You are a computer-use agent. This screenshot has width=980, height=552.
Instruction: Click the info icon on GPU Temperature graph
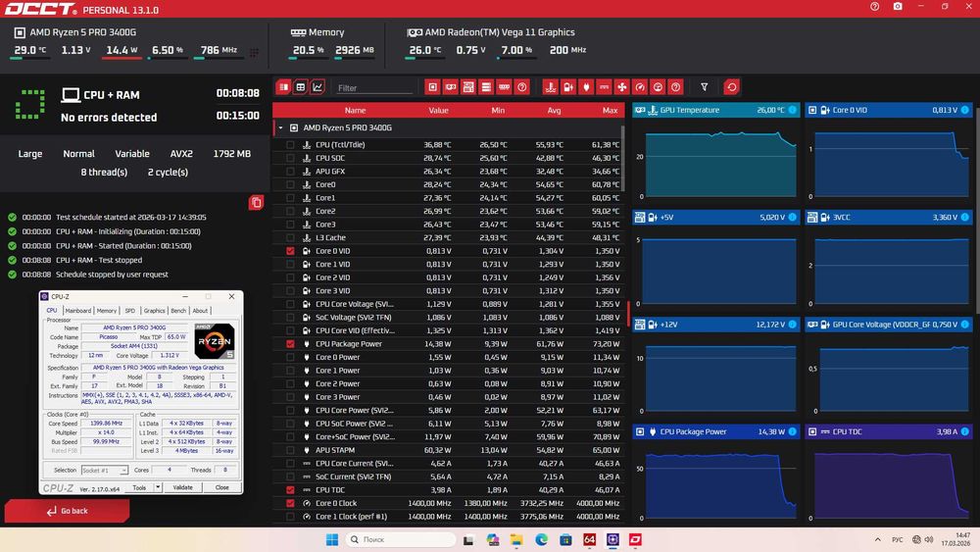pyautogui.click(x=793, y=110)
